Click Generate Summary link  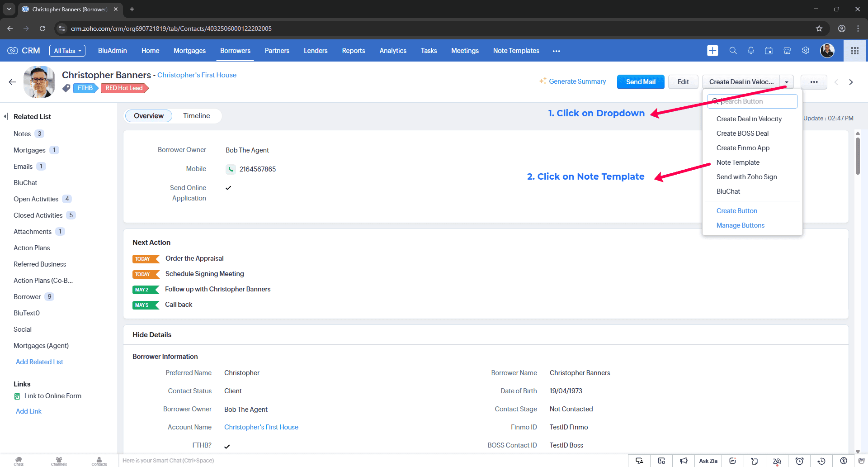(572, 81)
